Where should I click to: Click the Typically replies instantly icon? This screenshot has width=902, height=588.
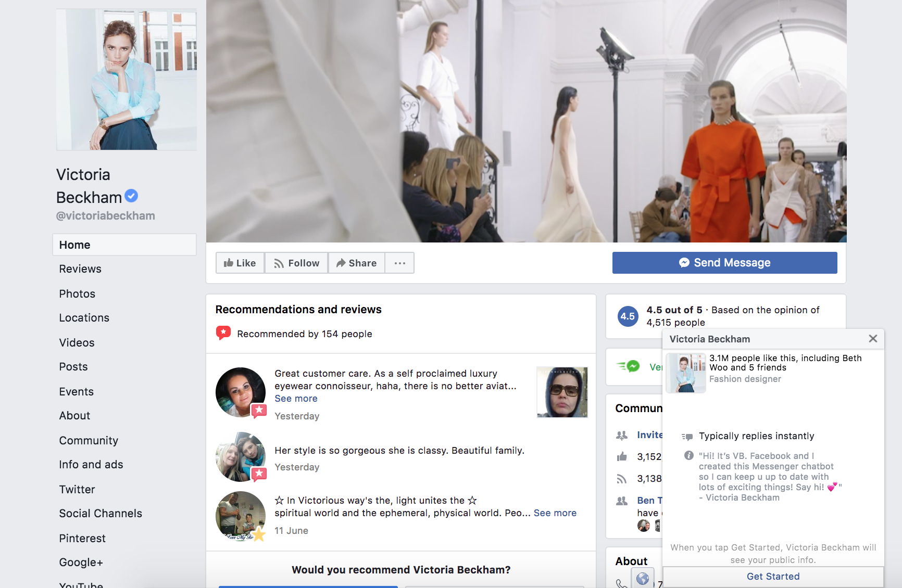(x=687, y=437)
